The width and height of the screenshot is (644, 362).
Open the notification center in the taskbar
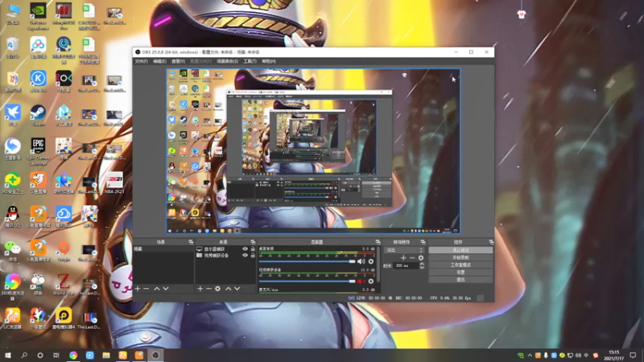click(633, 355)
